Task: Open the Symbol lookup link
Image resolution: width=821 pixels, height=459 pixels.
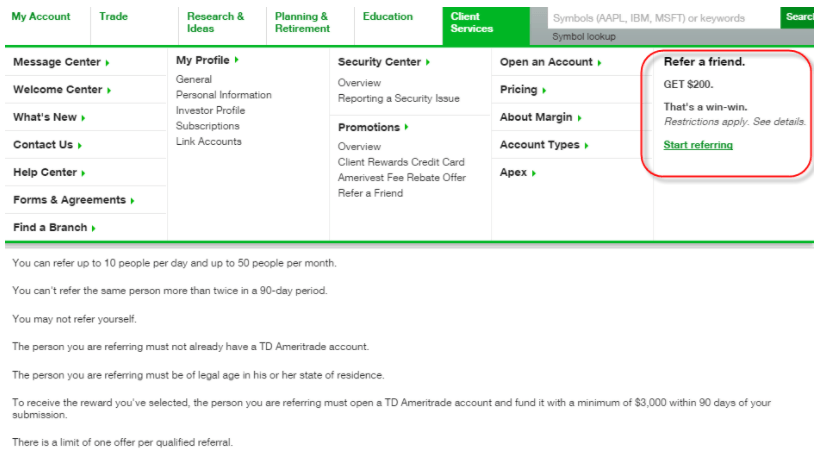Action: click(x=584, y=37)
